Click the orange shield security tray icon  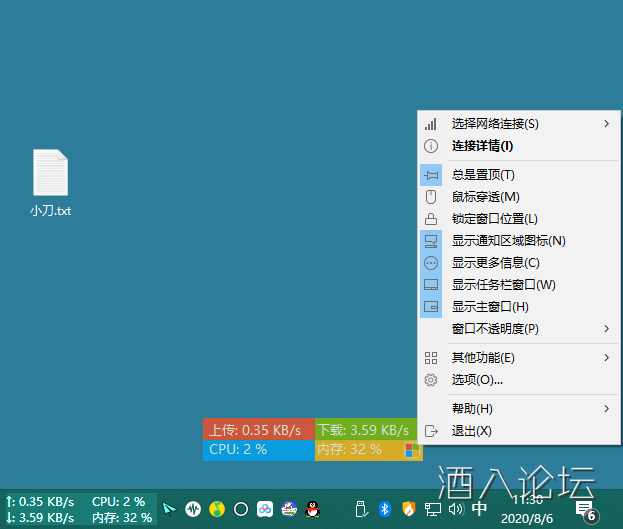click(x=408, y=509)
